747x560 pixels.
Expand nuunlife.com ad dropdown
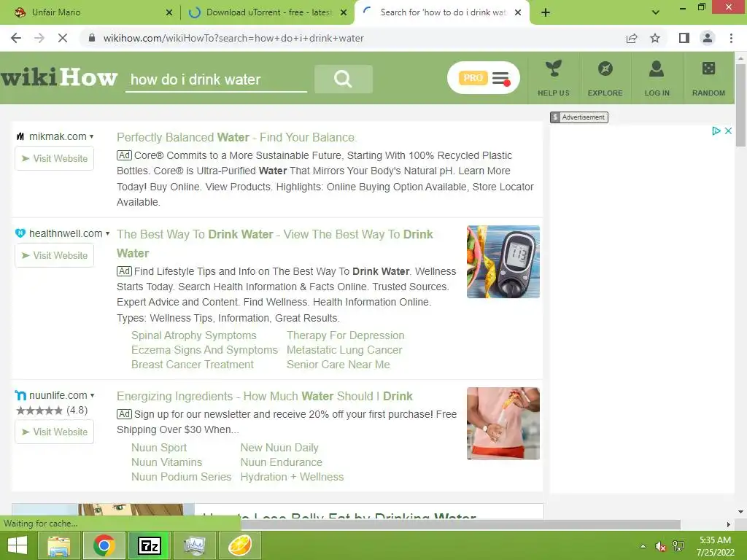pos(93,395)
